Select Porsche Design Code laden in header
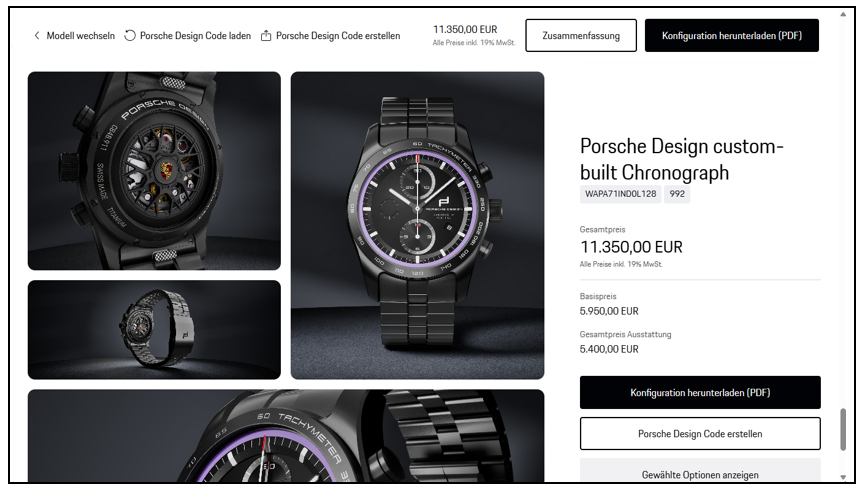863x488 pixels. 195,36
